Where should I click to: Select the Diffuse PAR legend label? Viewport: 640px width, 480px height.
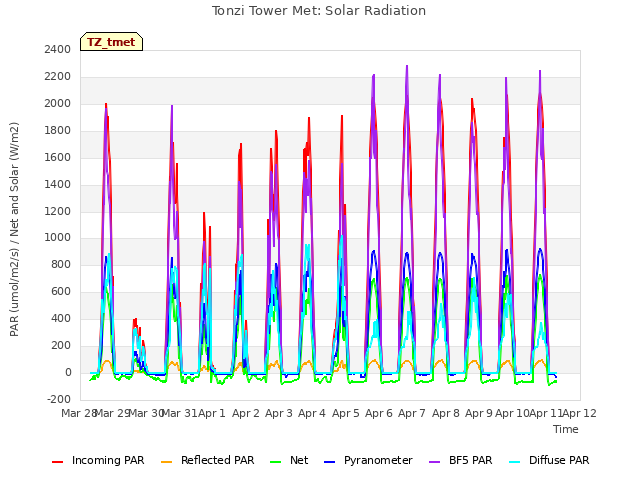(x=559, y=460)
